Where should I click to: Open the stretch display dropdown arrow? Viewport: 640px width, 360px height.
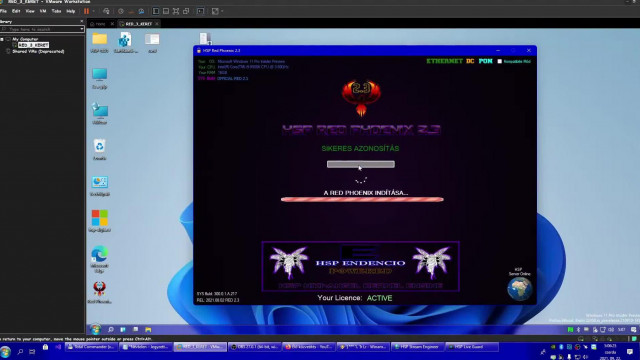pyautogui.click(x=222, y=11)
